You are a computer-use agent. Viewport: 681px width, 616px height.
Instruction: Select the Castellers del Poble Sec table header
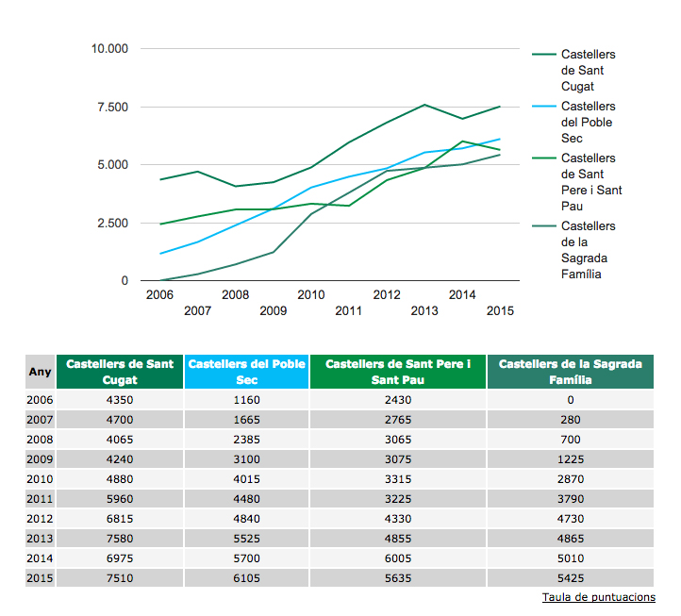(247, 372)
